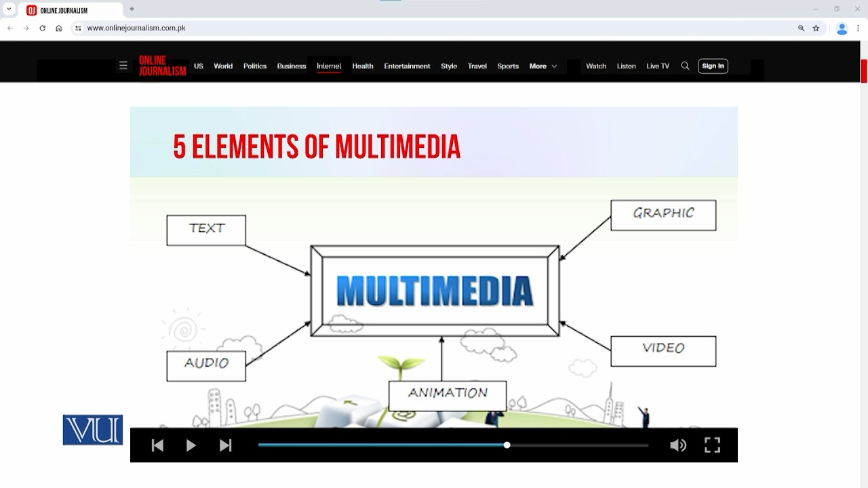This screenshot has height=488, width=868.
Task: Click the browser forward arrow
Action: [26, 28]
